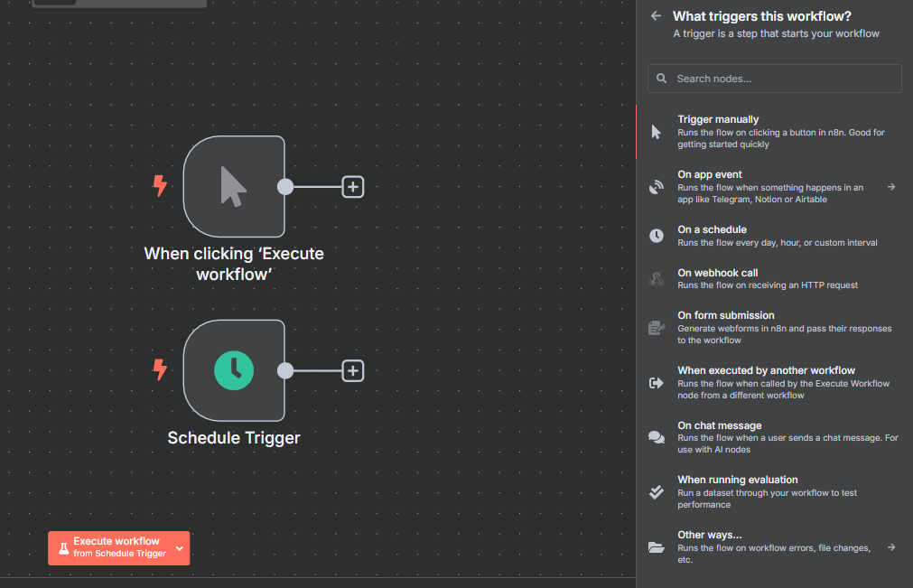Click the search magnifier icon
913x588 pixels.
click(x=661, y=78)
